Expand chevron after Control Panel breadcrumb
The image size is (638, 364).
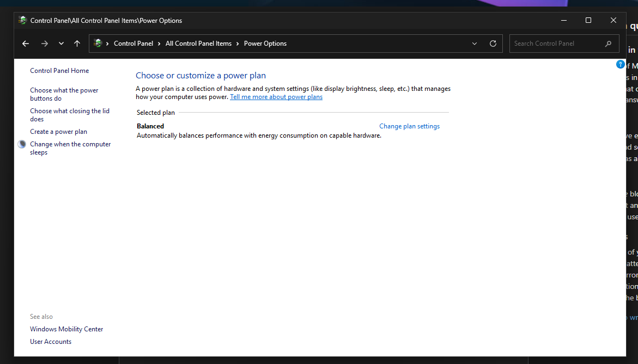pos(160,44)
